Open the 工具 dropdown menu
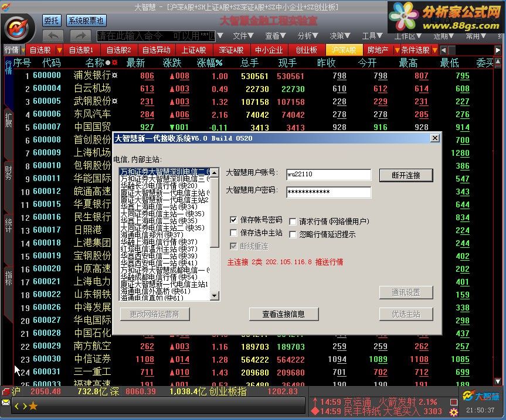Image resolution: width=506 pixels, height=420 pixels. 372,36
